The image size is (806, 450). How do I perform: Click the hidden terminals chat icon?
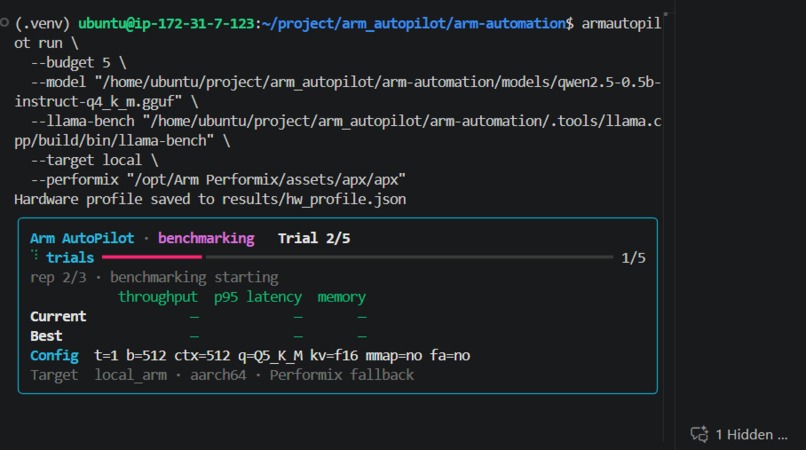pos(699,435)
